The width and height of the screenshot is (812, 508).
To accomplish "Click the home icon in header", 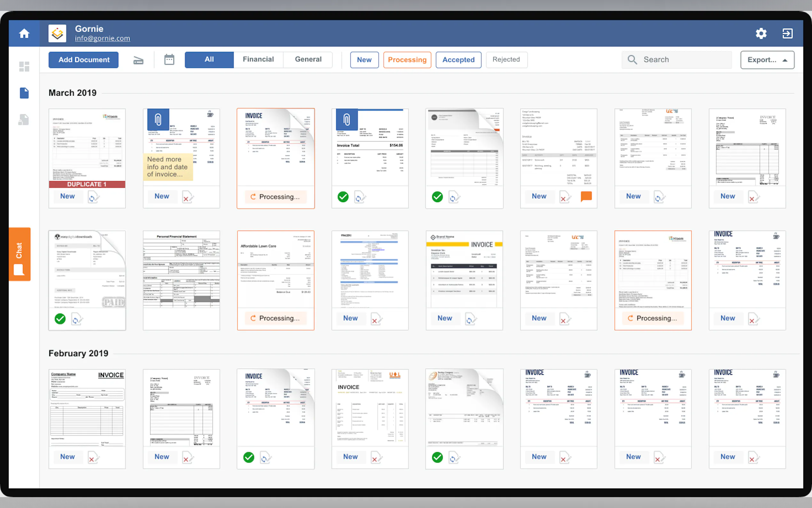I will [24, 33].
